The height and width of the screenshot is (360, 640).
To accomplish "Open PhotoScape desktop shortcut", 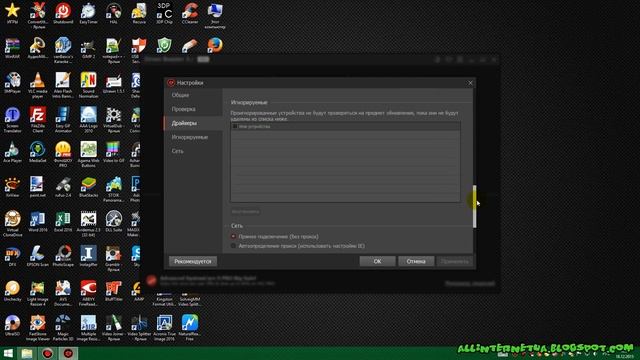I will pyautogui.click(x=63, y=256).
